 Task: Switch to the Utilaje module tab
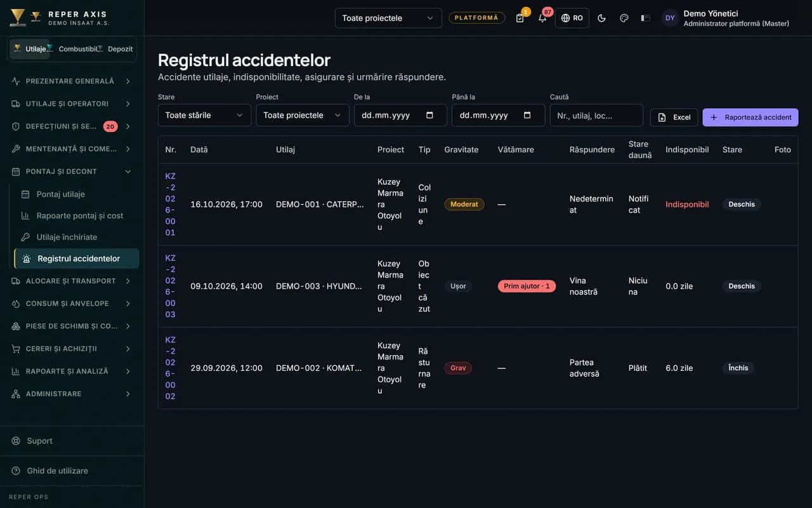[30, 49]
